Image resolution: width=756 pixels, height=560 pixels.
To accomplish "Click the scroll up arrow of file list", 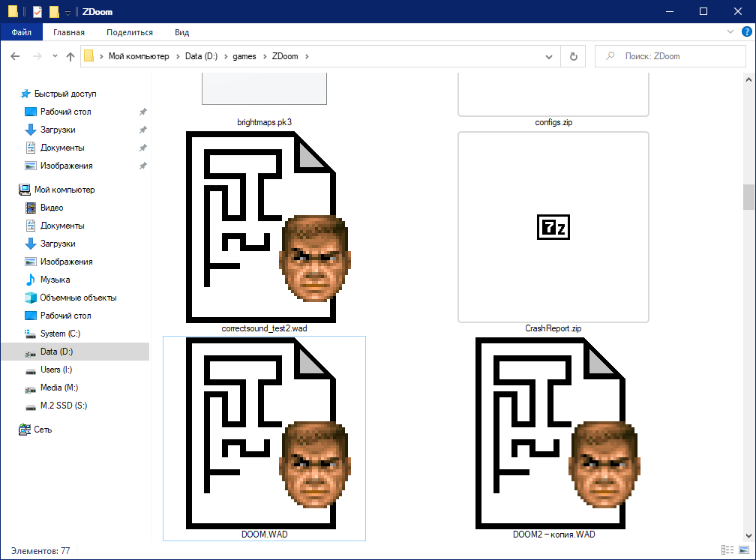I will (x=748, y=79).
